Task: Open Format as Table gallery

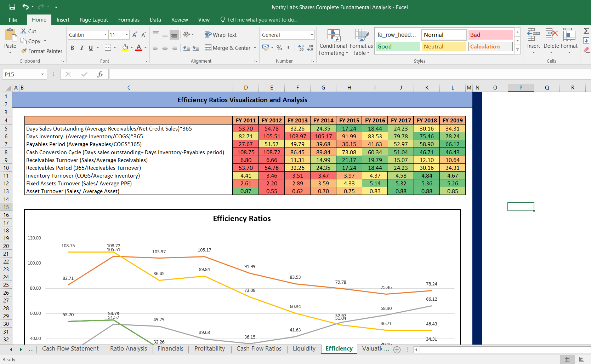Action: tap(361, 42)
